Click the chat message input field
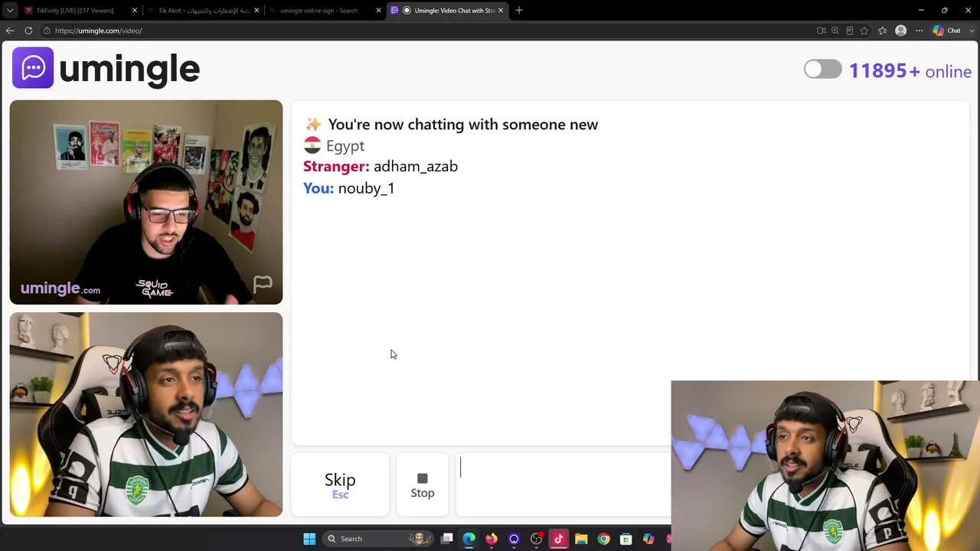This screenshot has width=980, height=551. coord(563,484)
